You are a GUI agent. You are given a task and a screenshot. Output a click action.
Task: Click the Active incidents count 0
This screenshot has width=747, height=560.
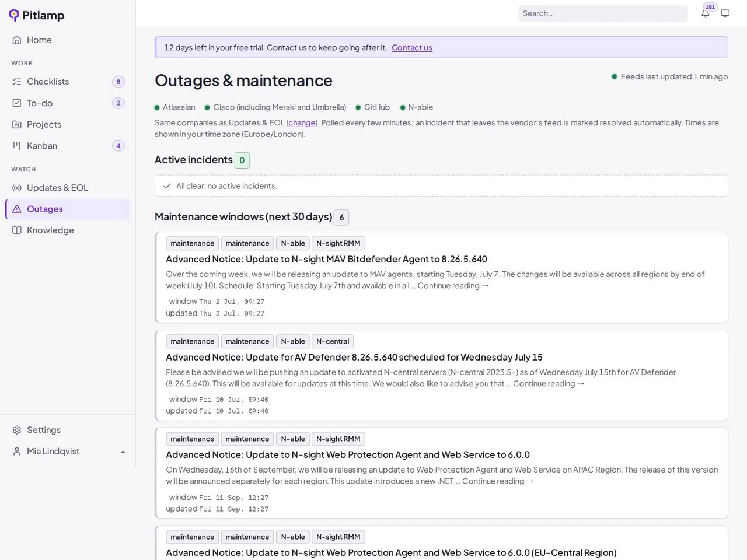coord(242,160)
